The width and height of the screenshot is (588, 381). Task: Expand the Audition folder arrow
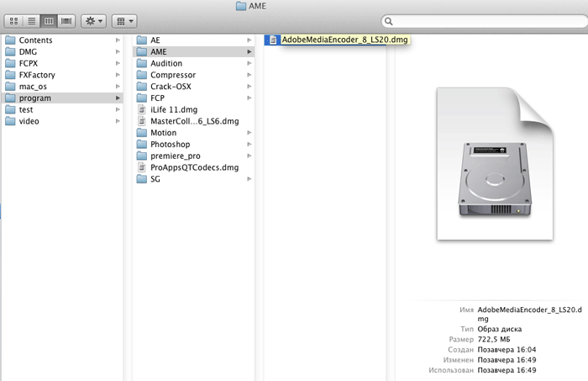coord(249,63)
